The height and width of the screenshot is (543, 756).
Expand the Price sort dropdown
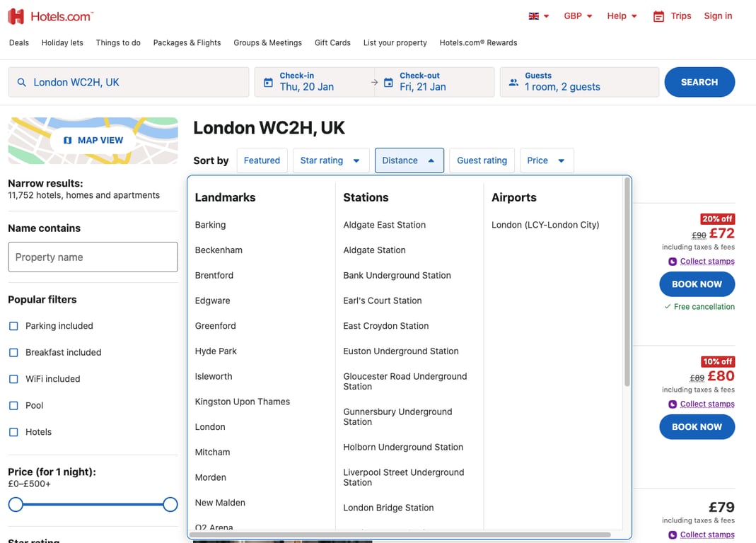click(547, 160)
